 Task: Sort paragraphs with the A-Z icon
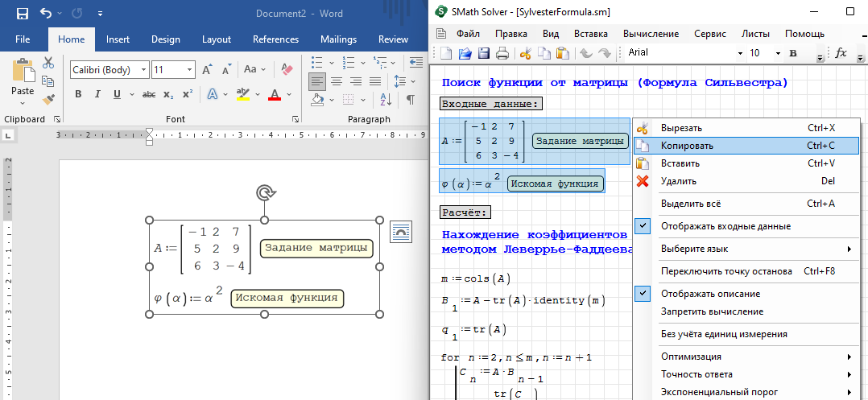click(x=386, y=100)
